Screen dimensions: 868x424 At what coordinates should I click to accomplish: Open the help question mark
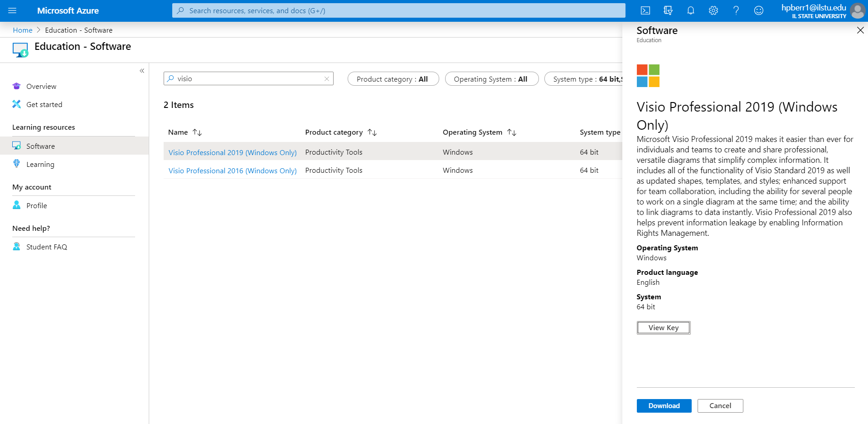pyautogui.click(x=736, y=10)
